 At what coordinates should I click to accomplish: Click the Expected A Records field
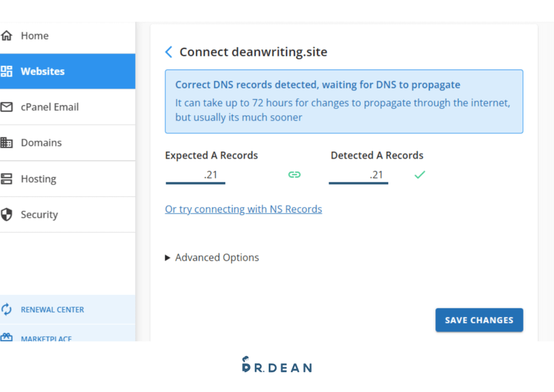[x=195, y=175]
